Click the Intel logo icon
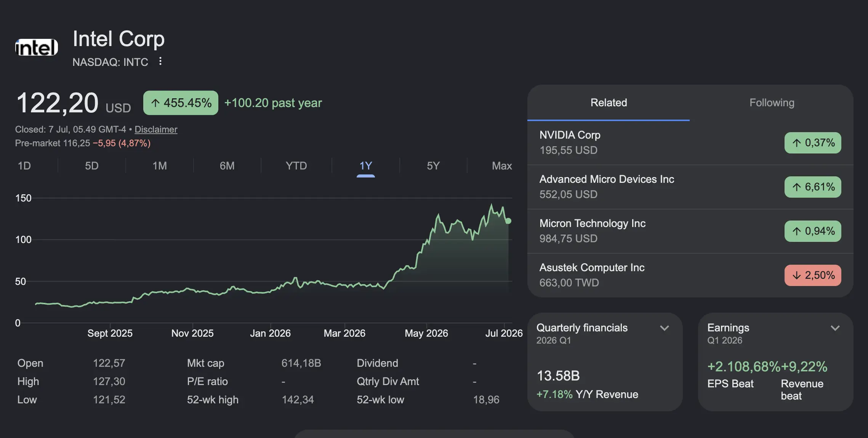 click(x=37, y=48)
